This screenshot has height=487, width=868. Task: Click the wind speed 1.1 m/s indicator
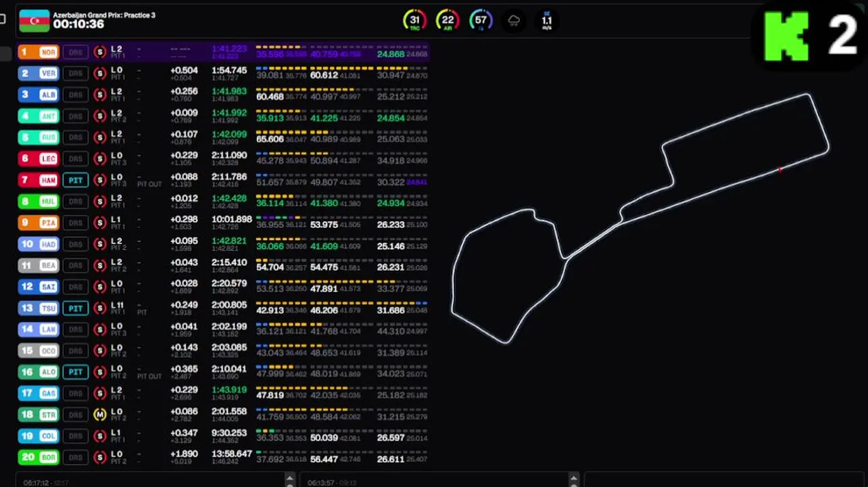546,20
